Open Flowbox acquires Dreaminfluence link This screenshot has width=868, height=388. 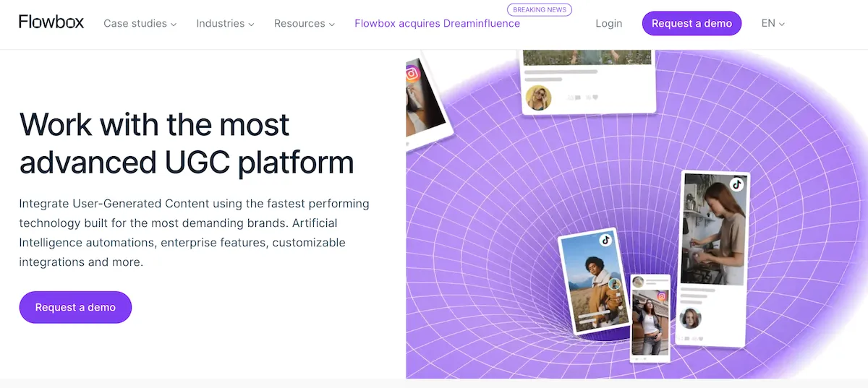click(437, 23)
